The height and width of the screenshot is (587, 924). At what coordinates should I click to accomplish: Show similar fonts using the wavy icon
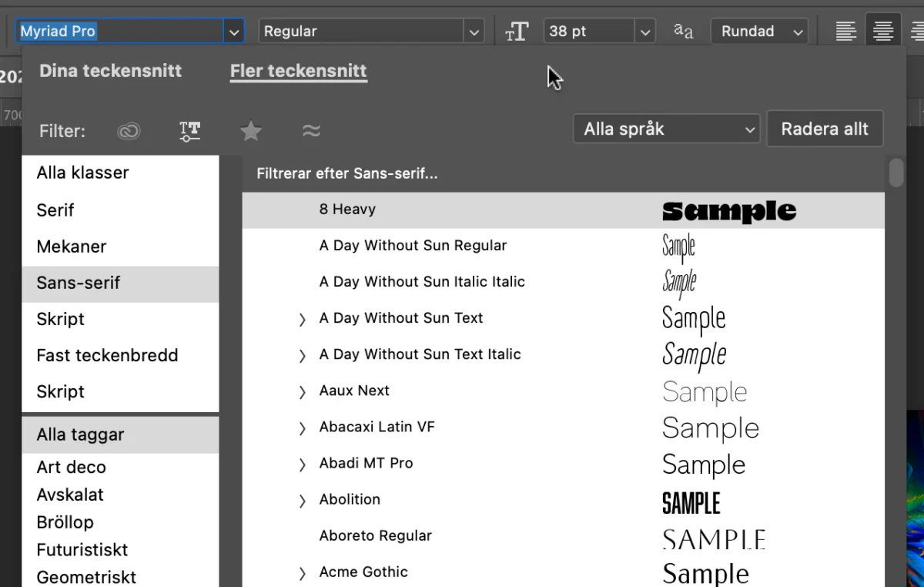coord(311,131)
